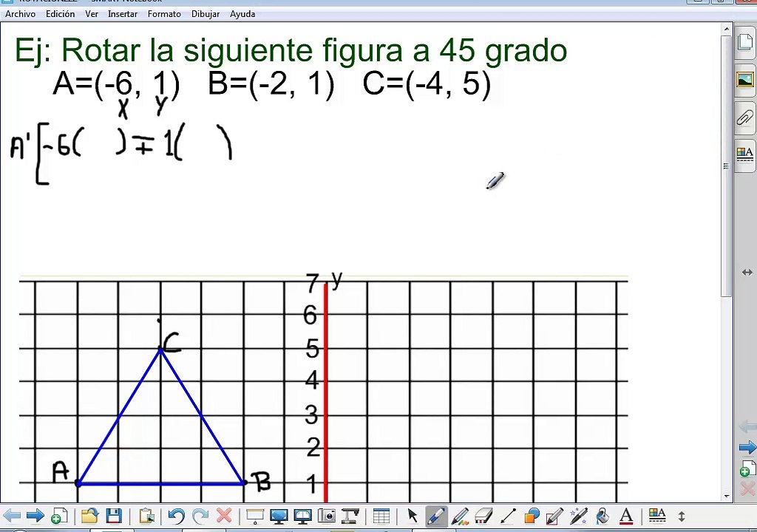Image resolution: width=757 pixels, height=532 pixels.
Task: Select the Text tool
Action: click(626, 516)
